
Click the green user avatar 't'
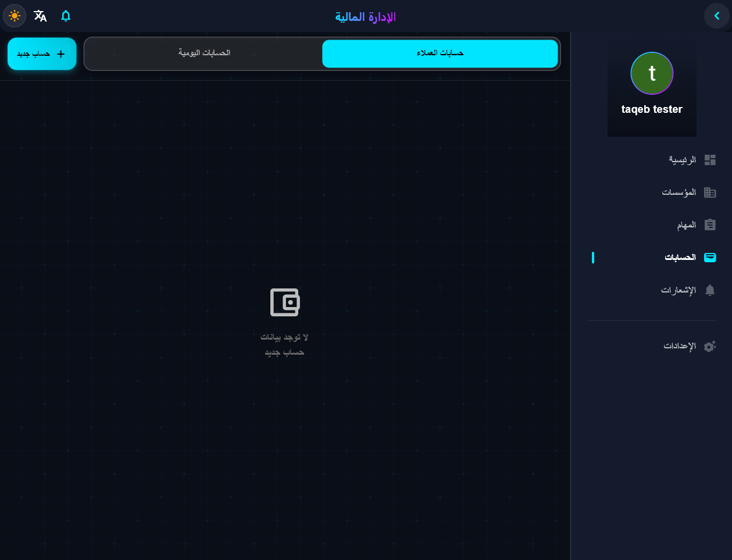tap(652, 73)
